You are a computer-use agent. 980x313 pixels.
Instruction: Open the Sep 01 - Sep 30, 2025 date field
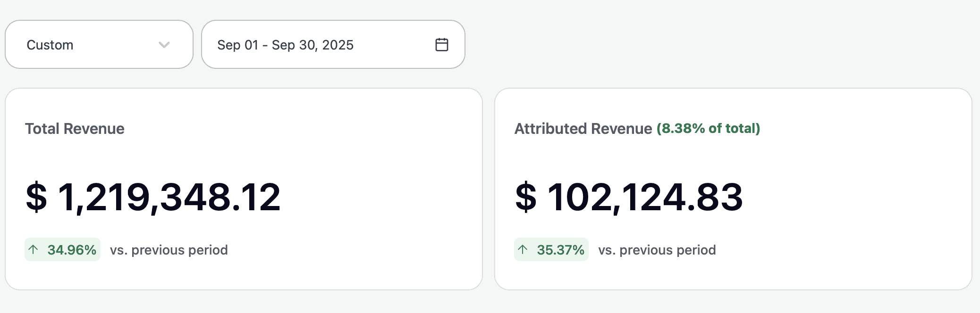tap(333, 44)
